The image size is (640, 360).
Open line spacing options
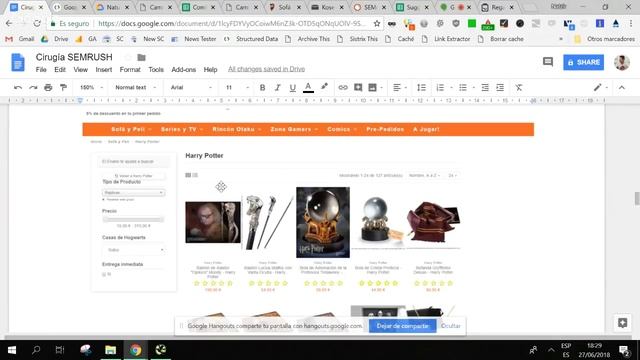pos(421,87)
